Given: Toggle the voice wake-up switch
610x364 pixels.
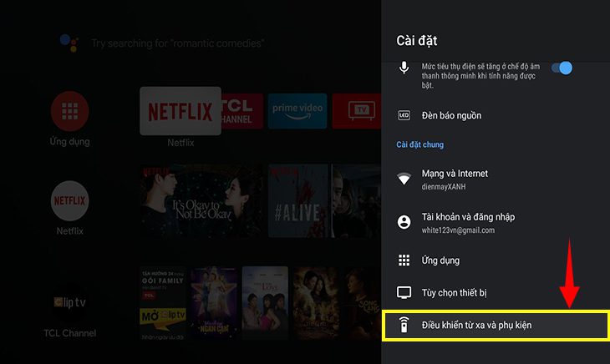Looking at the screenshot, I should (562, 68).
